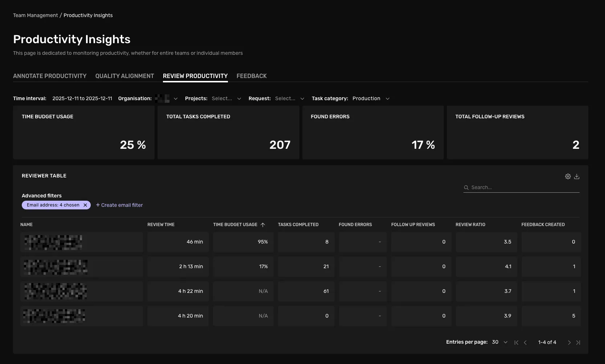Go to first page of entries
The width and height of the screenshot is (605, 364).
tap(516, 343)
